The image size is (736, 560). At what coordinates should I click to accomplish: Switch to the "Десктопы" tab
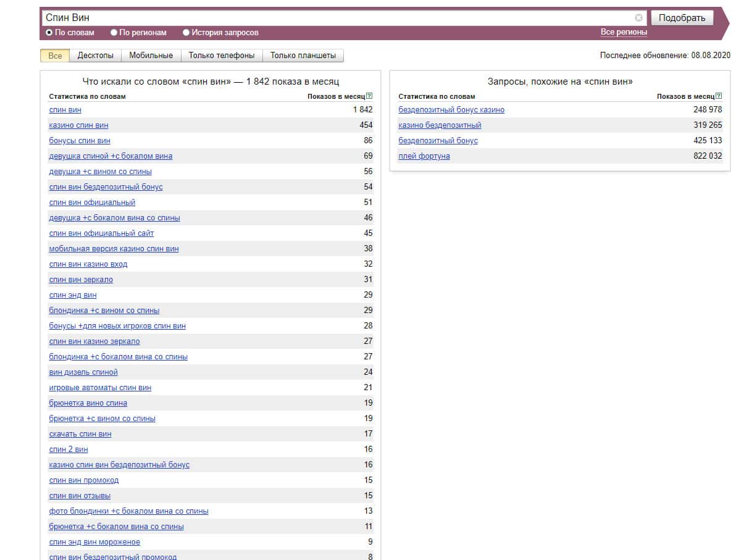pyautogui.click(x=95, y=56)
